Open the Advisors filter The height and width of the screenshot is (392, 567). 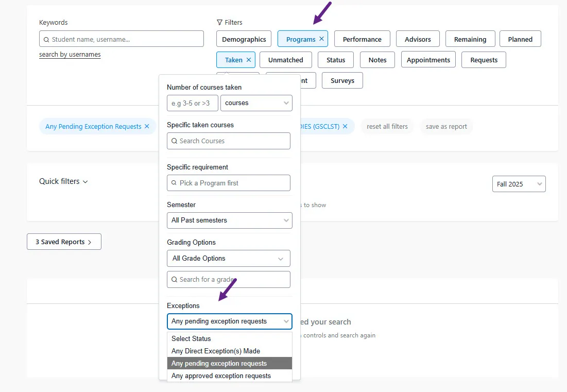(x=418, y=39)
